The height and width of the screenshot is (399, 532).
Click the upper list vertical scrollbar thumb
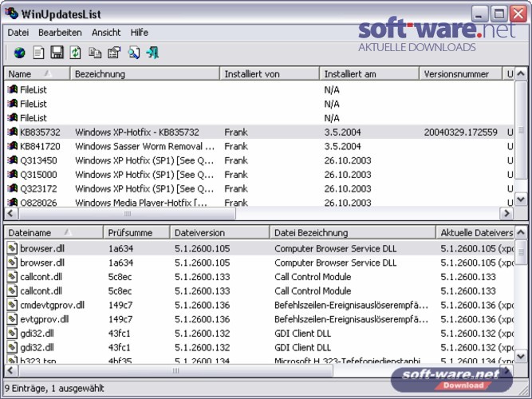point(521,130)
